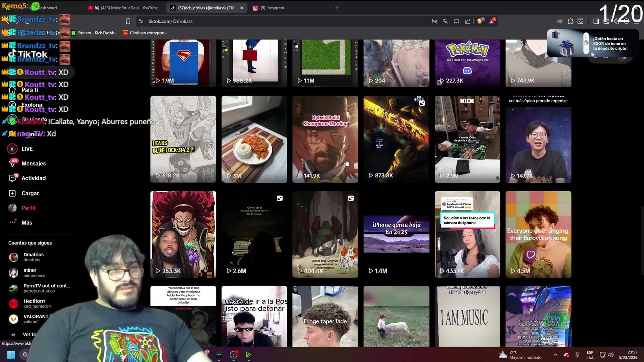
Task: Open Hybrid Build Champions Meeting video
Action: click(325, 139)
